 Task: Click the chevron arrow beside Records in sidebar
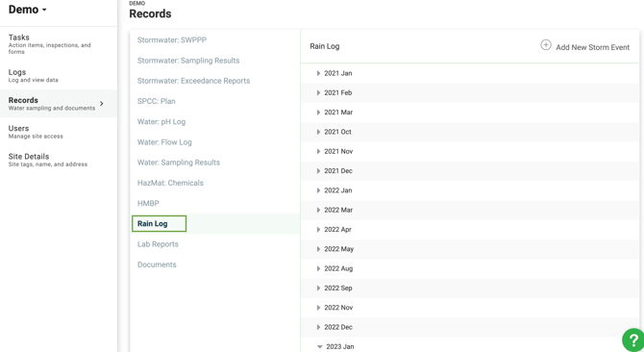click(102, 104)
